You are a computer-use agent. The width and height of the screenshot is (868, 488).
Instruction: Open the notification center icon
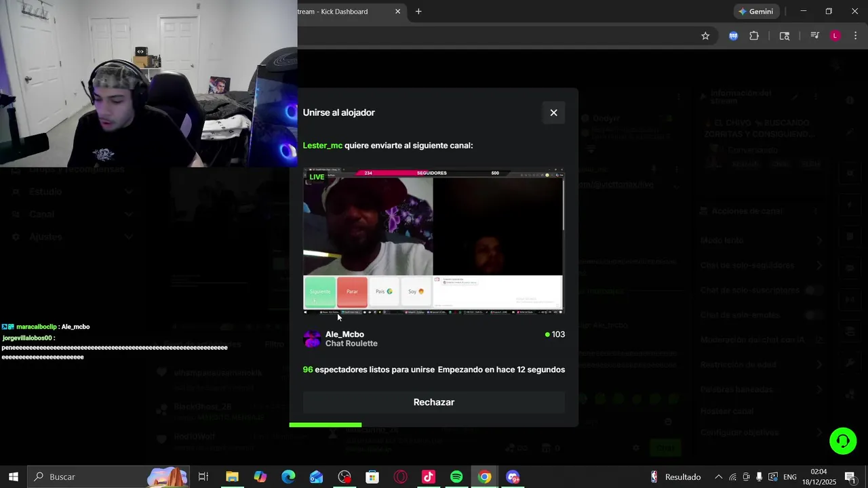pos(850,477)
